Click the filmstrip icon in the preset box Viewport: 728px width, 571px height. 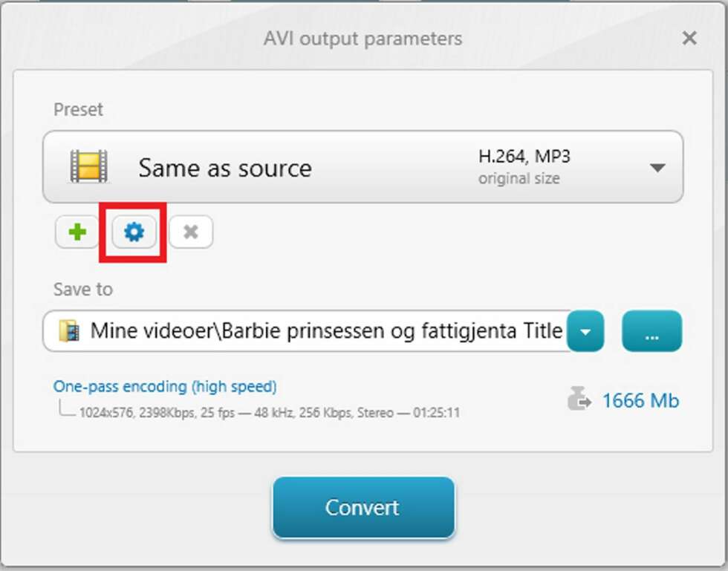coord(88,166)
